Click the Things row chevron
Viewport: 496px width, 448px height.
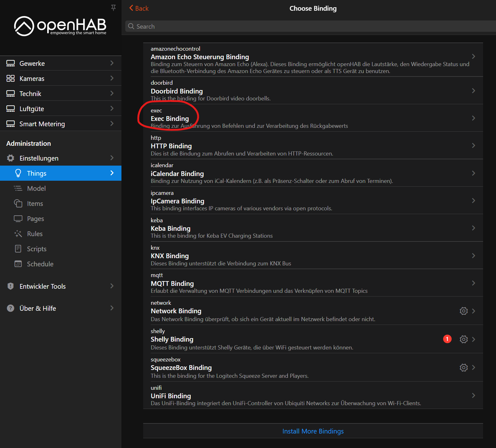(x=112, y=173)
